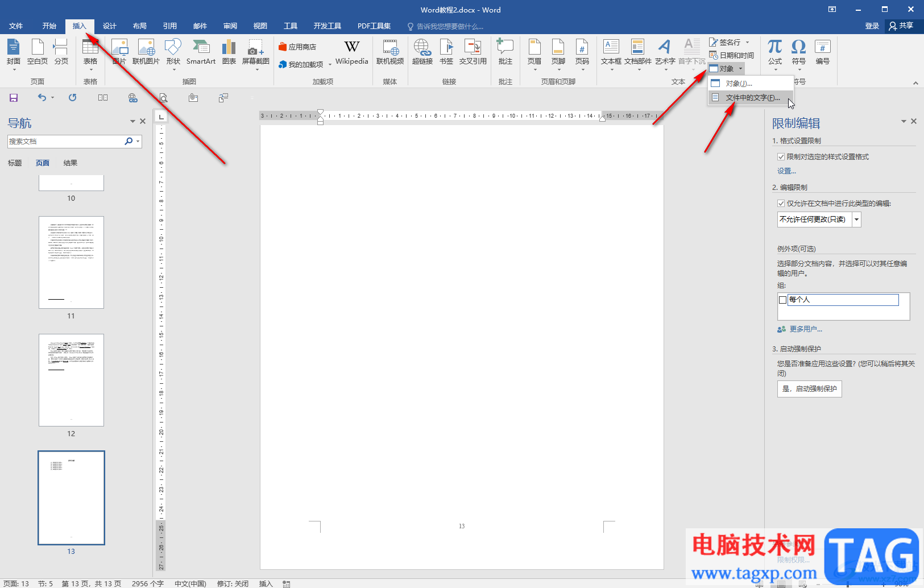Image resolution: width=924 pixels, height=588 pixels.
Task: Open the Page Number (页码) menu
Action: point(582,55)
